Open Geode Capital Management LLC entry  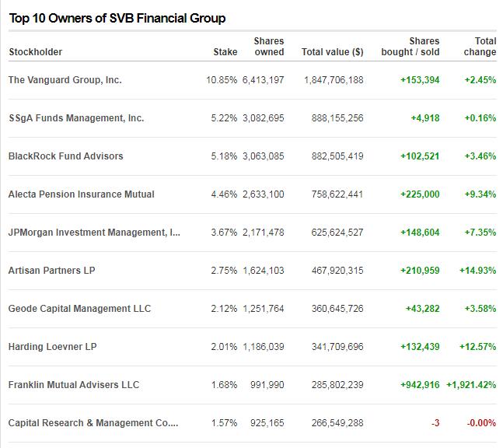[80, 309]
